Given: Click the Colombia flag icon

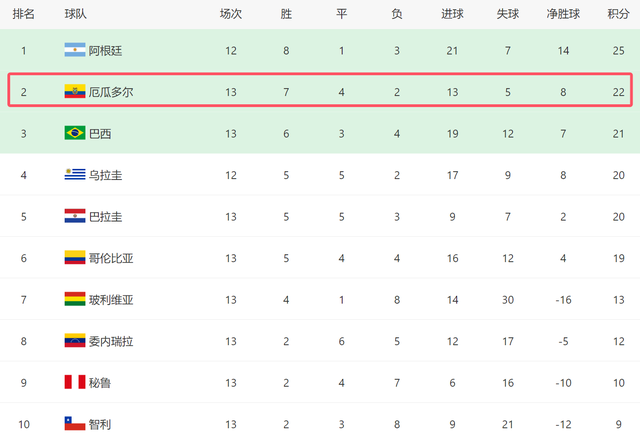Looking at the screenshot, I should [75, 258].
